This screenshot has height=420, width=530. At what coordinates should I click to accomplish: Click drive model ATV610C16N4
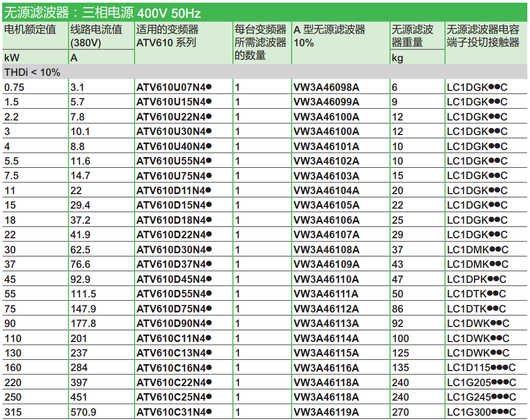click(x=173, y=368)
